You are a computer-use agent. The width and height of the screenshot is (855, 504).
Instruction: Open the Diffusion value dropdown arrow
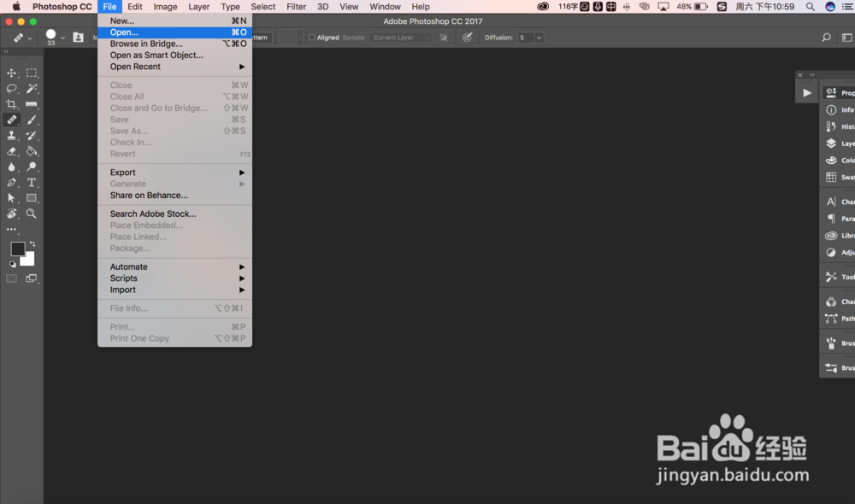(539, 38)
